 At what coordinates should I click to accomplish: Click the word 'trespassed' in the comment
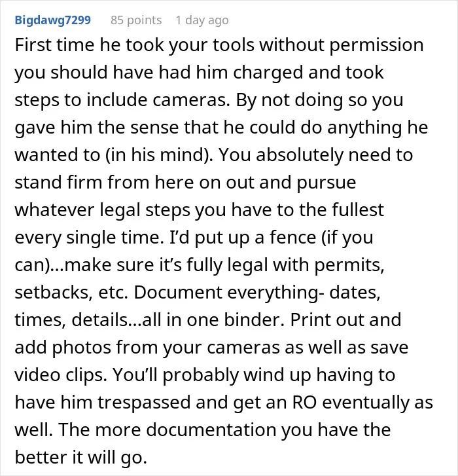click(145, 403)
